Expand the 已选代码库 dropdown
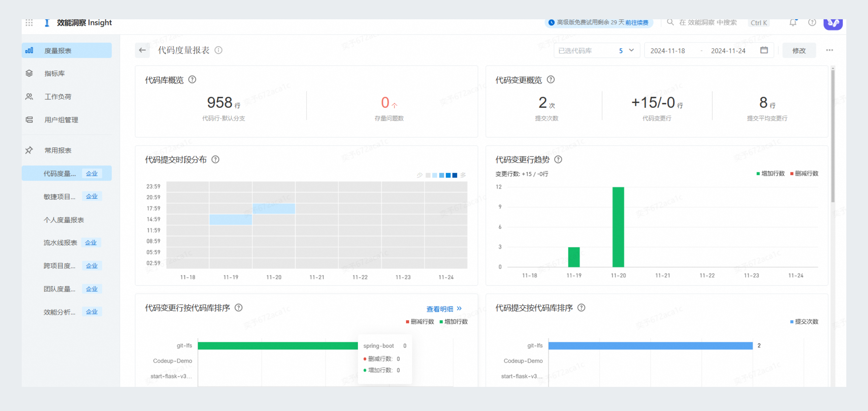Viewport: 868px width, 411px height. click(596, 51)
